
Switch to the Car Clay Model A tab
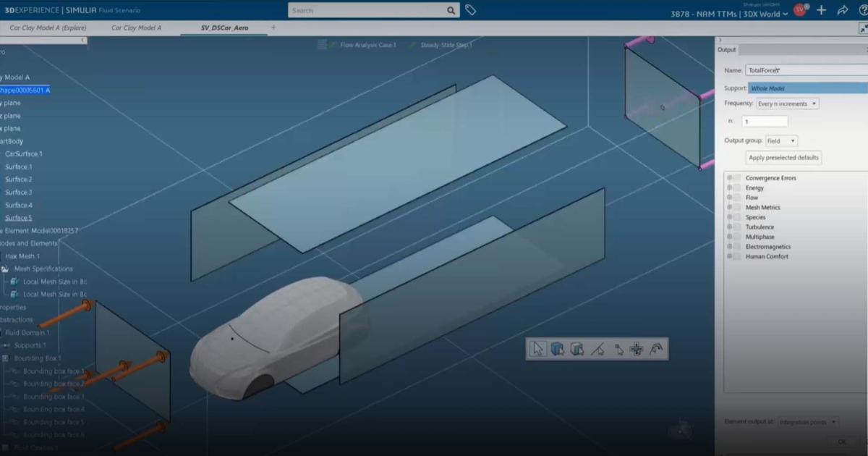coord(136,28)
